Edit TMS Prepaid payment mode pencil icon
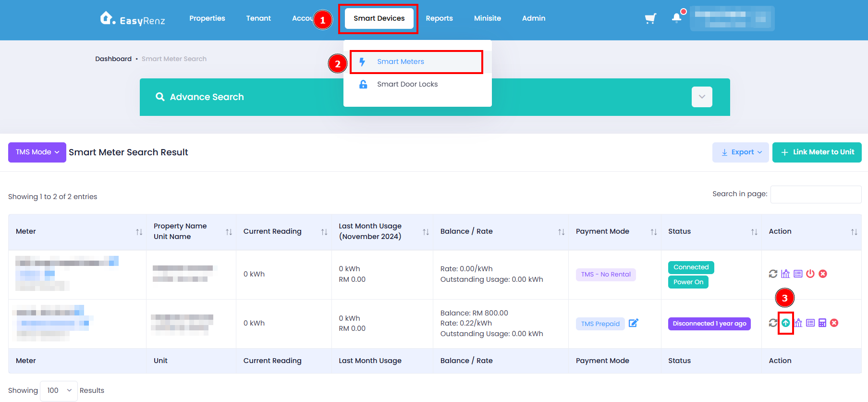The image size is (868, 402). click(x=634, y=323)
